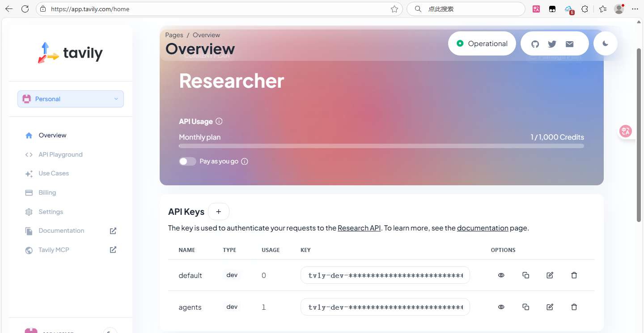Click the Operational status badge
This screenshot has height=333, width=644.
point(482,43)
